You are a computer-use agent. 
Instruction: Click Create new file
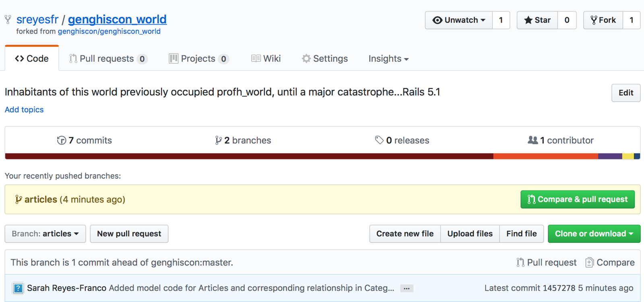(405, 234)
